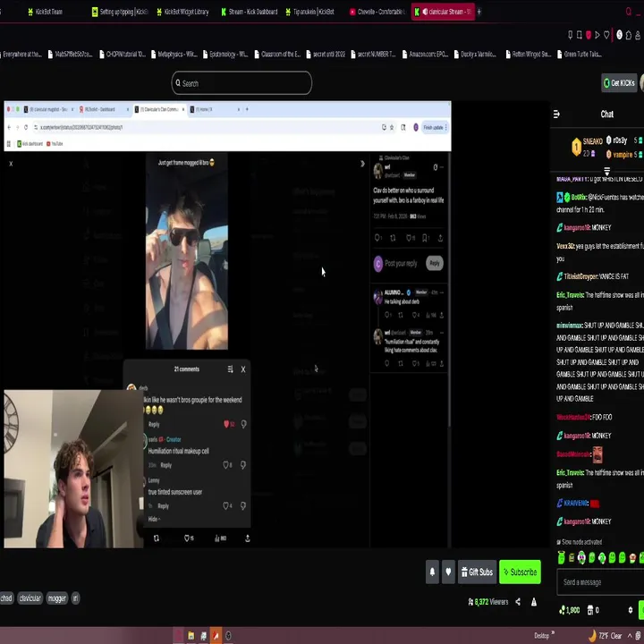Open File Explorer from the taskbar

tap(191, 636)
